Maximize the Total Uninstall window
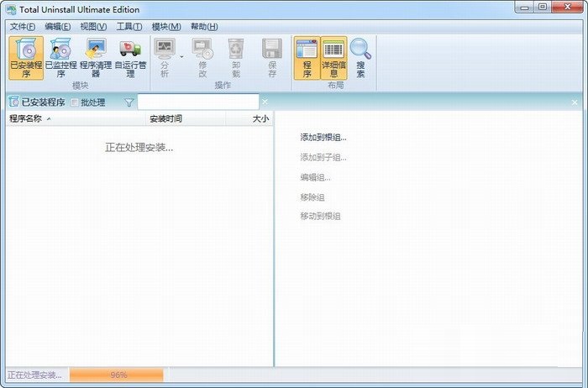Viewport: 588px width, 388px height. coord(543,8)
